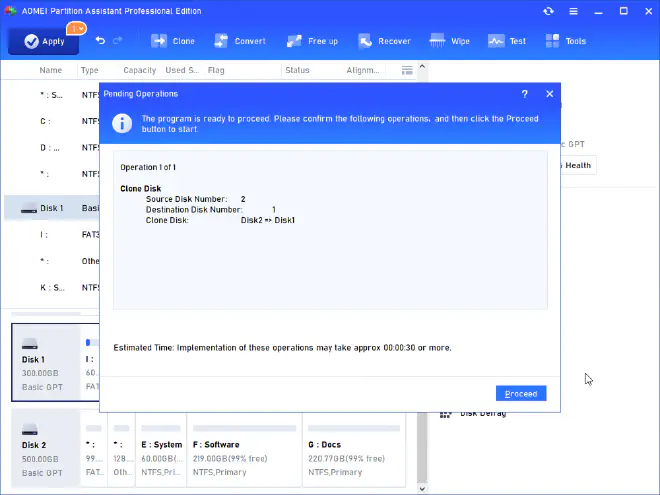Close the Pending Operations dialog
The image size is (660, 495).
click(549, 93)
